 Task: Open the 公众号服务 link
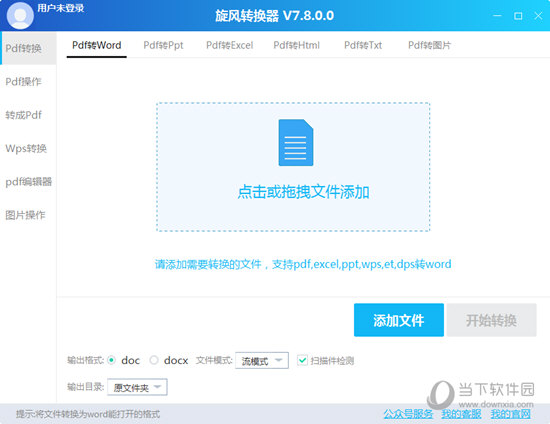pos(408,414)
